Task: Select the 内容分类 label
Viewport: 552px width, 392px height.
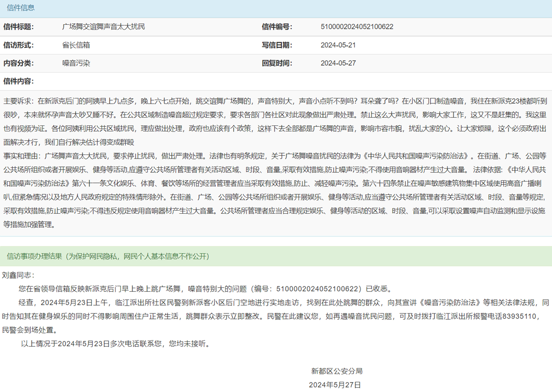Action: [x=18, y=63]
